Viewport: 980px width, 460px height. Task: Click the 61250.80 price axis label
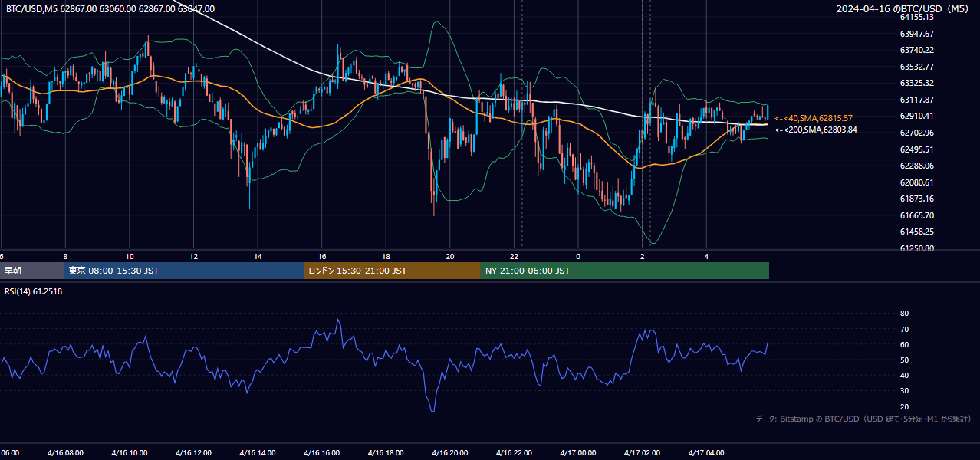point(916,248)
